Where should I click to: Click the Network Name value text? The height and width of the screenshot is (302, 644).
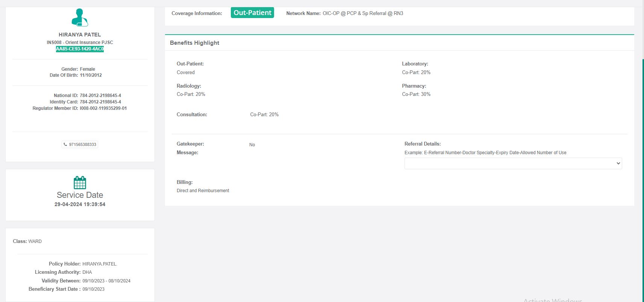click(363, 14)
